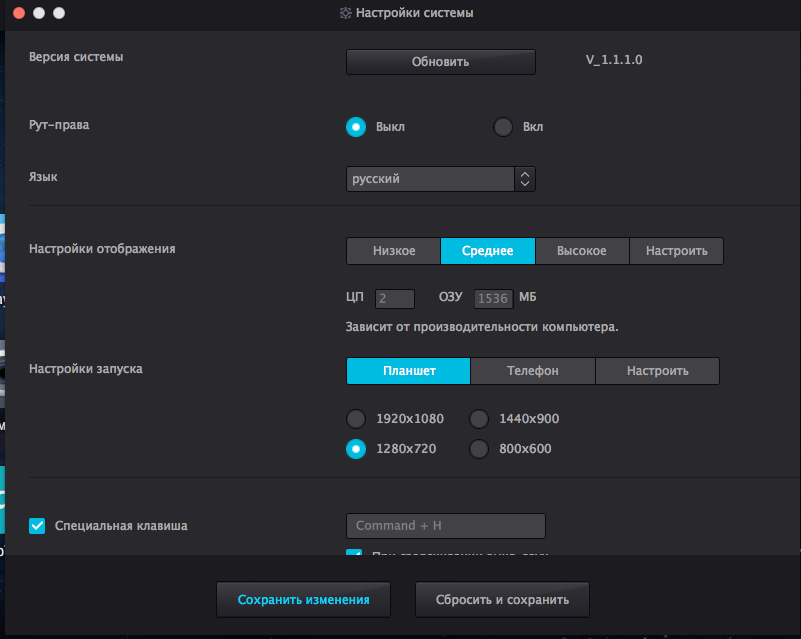Click Настроить in Настройки отображения

click(676, 251)
